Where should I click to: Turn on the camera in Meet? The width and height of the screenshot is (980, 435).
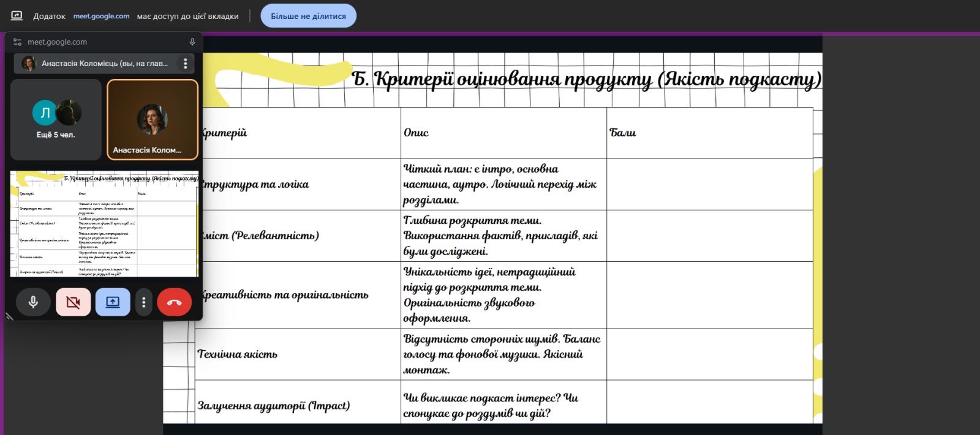73,302
